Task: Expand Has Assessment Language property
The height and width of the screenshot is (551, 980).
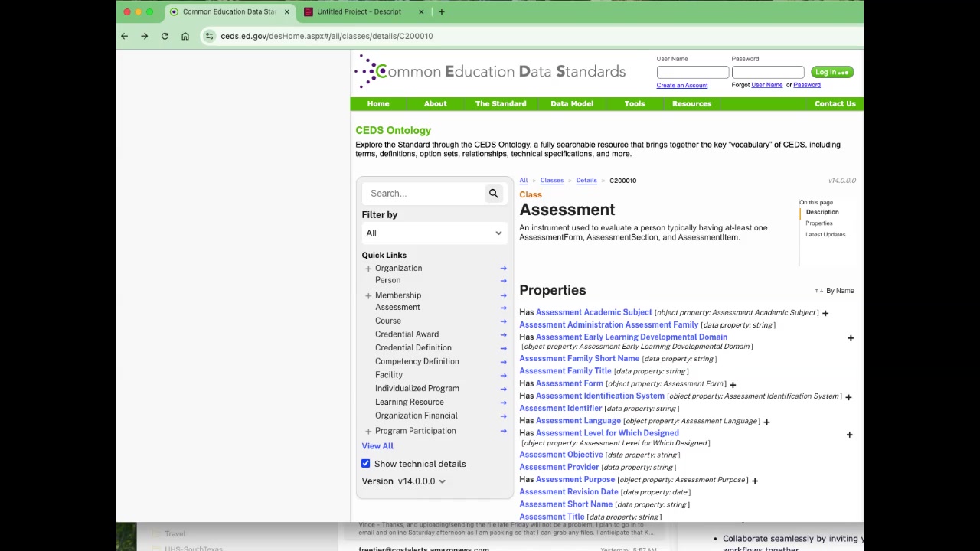Action: [x=766, y=422]
